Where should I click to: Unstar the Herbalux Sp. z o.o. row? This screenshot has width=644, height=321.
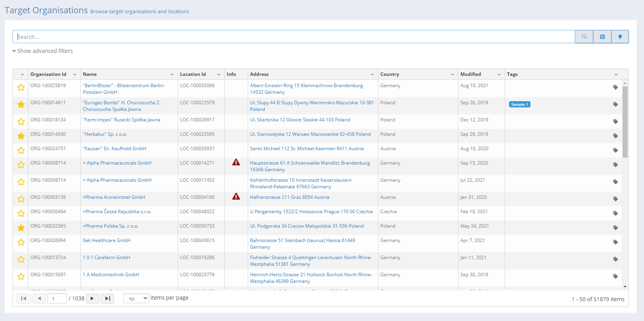[x=21, y=136]
